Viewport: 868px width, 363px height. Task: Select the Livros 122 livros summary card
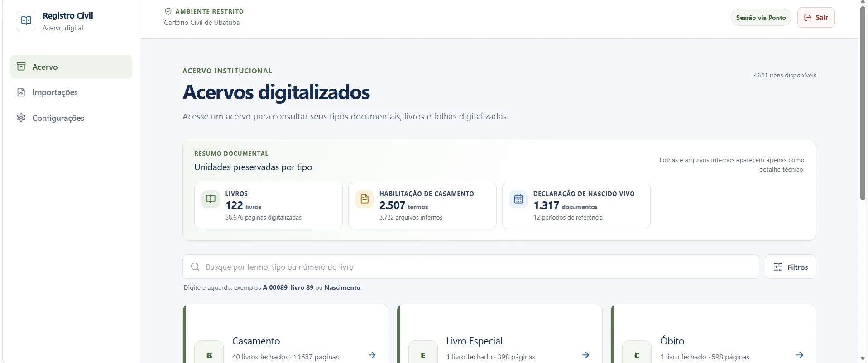pyautogui.click(x=269, y=205)
